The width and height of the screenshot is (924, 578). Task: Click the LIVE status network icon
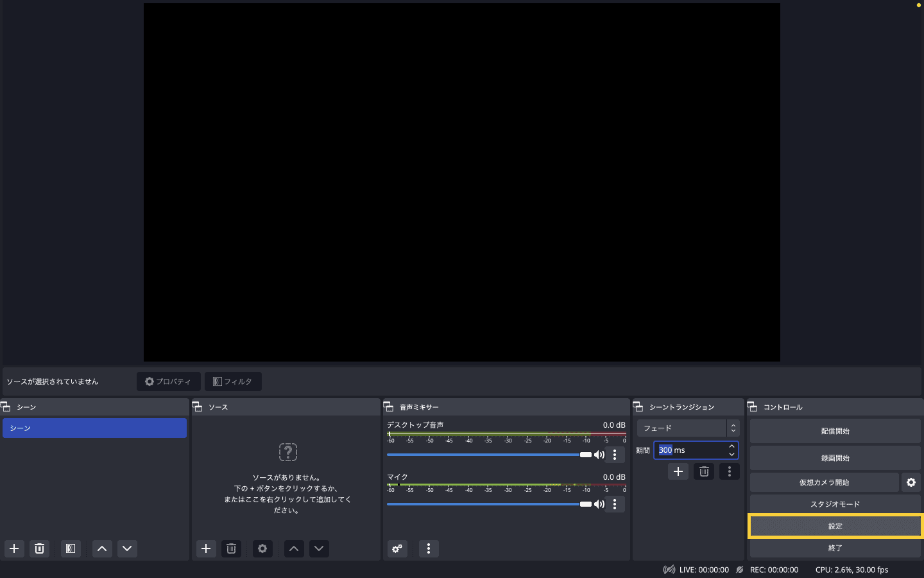coord(669,570)
